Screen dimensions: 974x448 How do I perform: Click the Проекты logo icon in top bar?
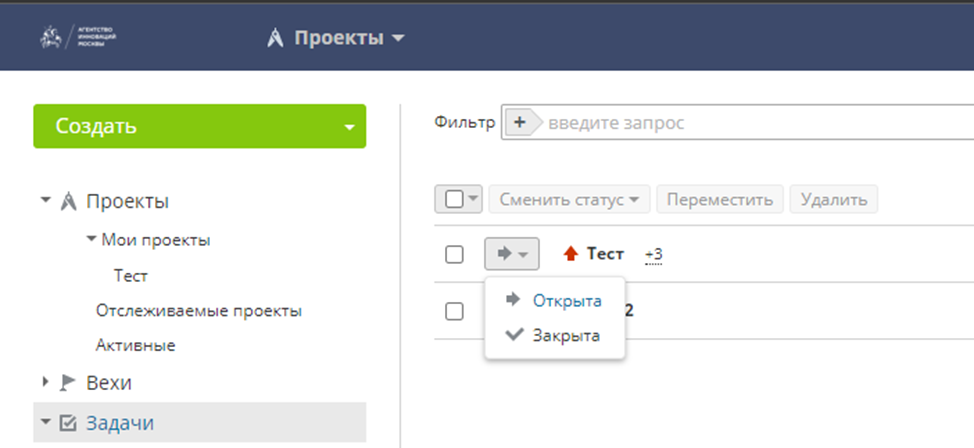276,39
